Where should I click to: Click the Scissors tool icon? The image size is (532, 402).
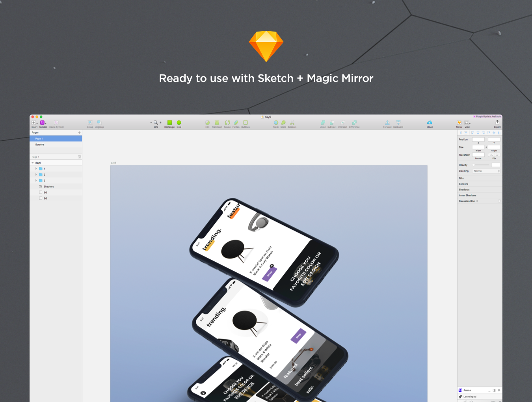(x=292, y=123)
